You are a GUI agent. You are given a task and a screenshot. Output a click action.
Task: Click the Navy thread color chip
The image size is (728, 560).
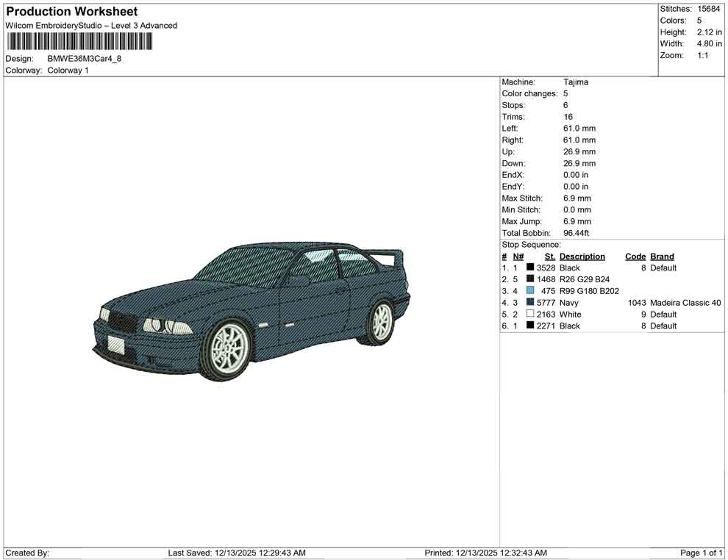point(529,302)
